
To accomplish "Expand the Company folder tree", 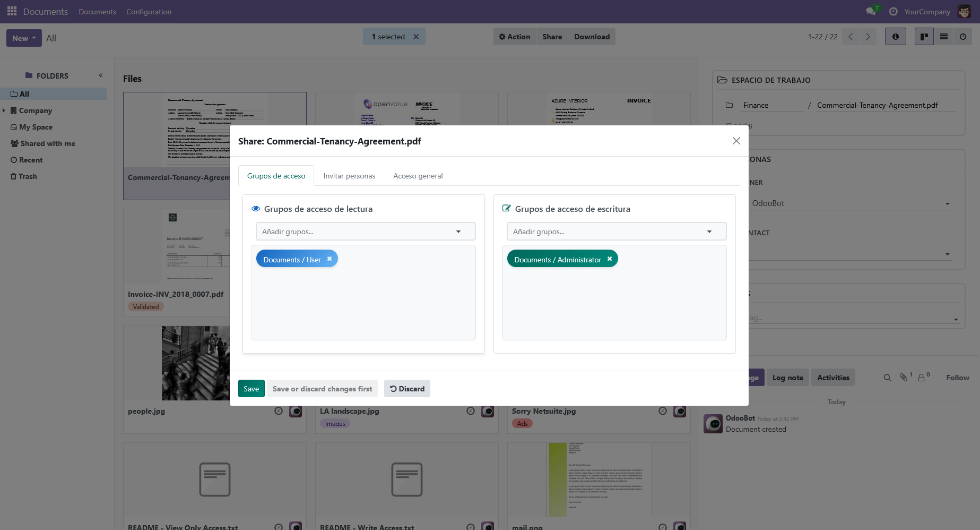I will coord(4,110).
